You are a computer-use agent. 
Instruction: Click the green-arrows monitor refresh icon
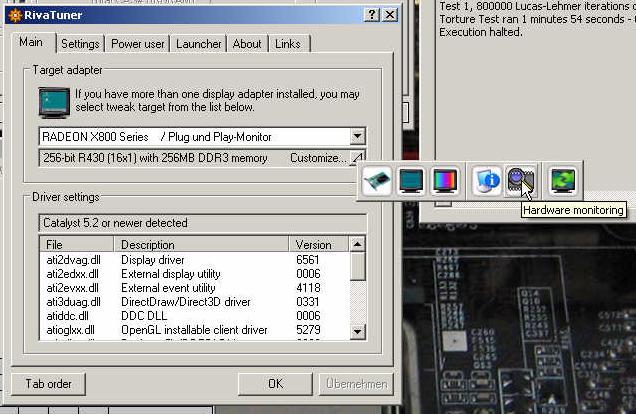[563, 180]
